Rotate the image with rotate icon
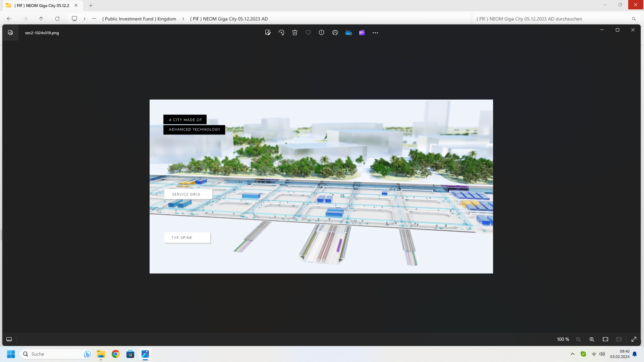Viewport: 644px width, 362px height. point(281,33)
